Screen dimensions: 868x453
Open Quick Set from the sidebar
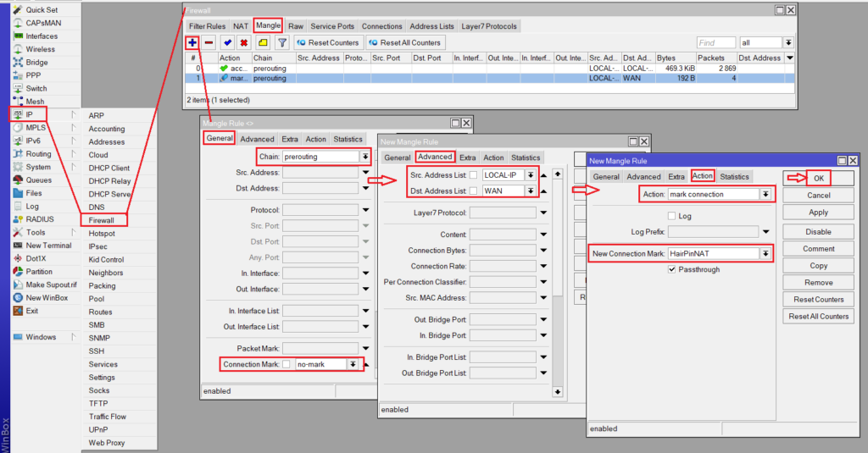[x=41, y=9]
